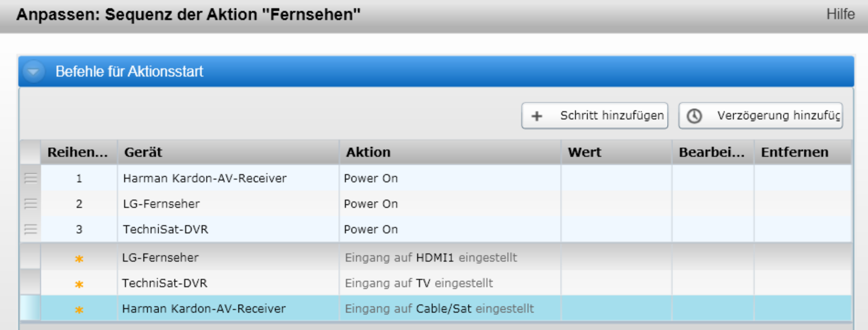Select the Eingang auf HDMI1 eingestellt row
This screenshot has width=868, height=330.
point(436,258)
